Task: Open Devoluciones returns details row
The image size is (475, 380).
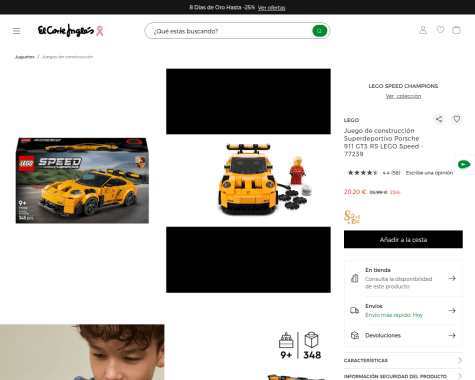Action: (403, 335)
